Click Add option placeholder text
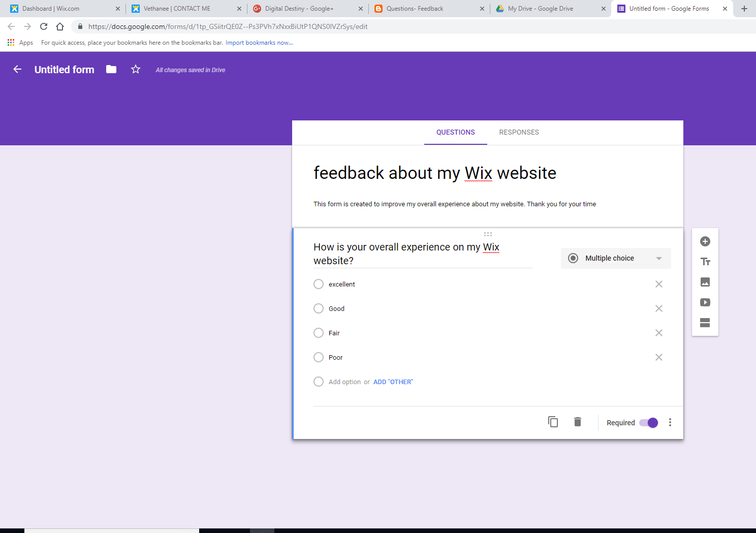The width and height of the screenshot is (756, 533). 344,382
